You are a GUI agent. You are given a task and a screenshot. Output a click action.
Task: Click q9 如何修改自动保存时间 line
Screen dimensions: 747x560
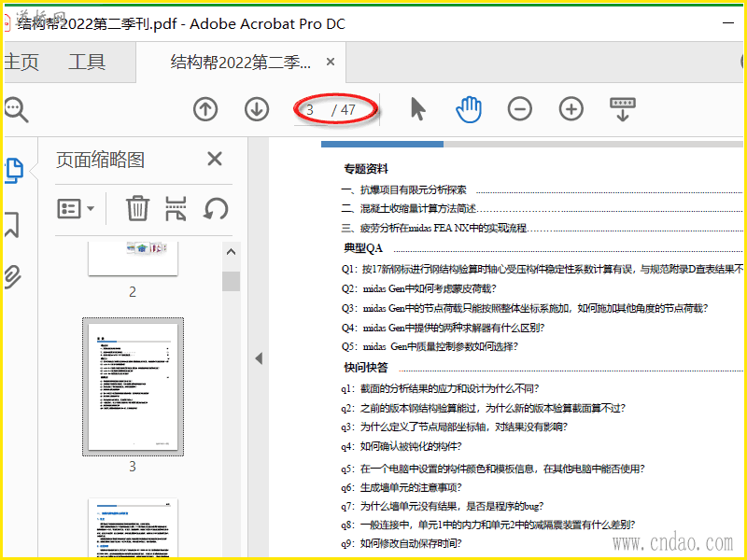pos(402,543)
